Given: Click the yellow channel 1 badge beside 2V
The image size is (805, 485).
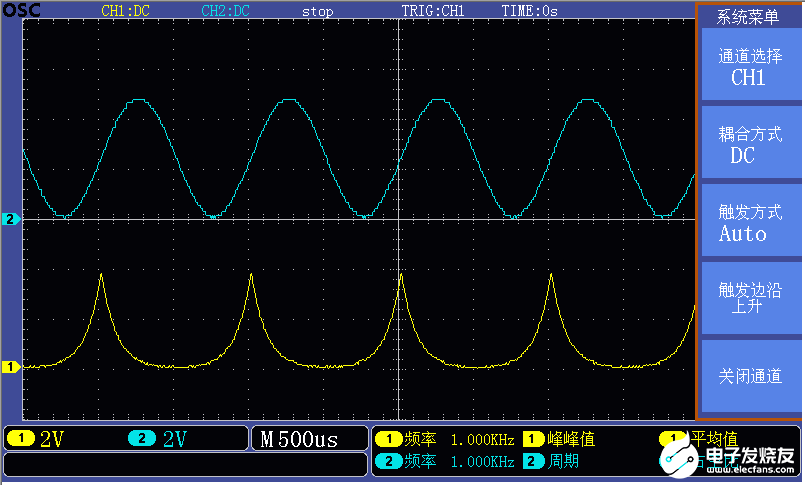Looking at the screenshot, I should click(21, 438).
